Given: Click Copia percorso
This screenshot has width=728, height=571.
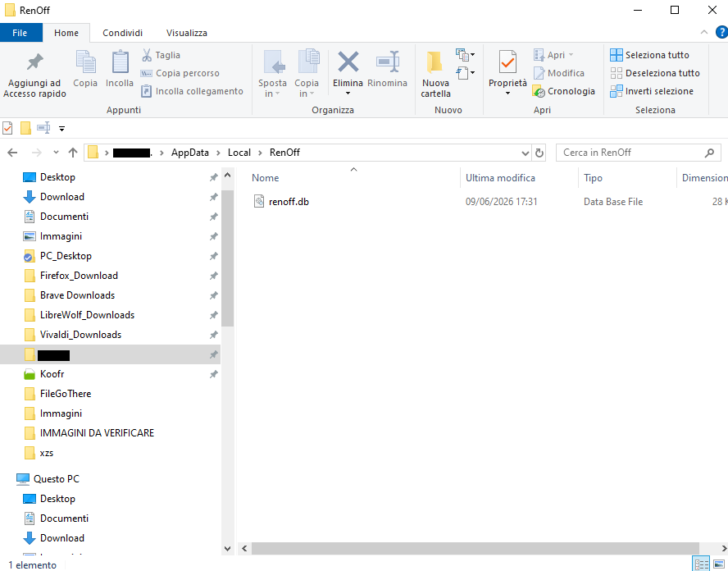Looking at the screenshot, I should coord(180,73).
